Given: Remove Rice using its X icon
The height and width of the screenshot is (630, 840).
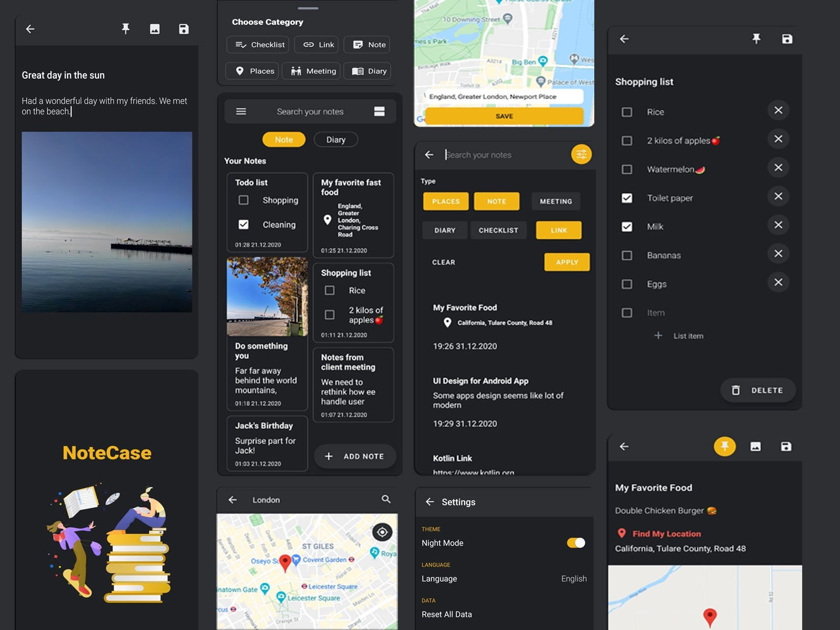Looking at the screenshot, I should pos(778,110).
